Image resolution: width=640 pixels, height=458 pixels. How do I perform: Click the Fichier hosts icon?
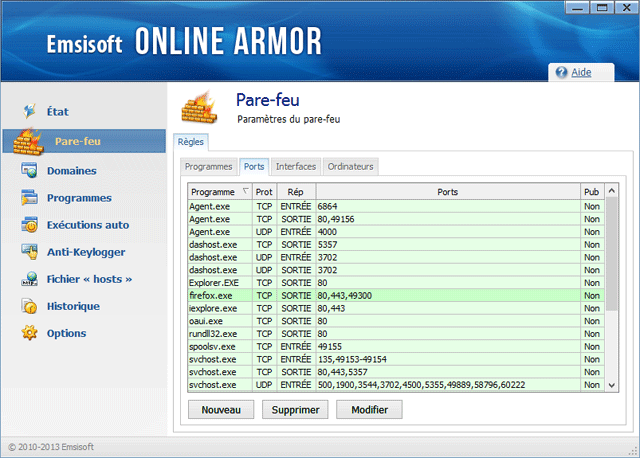(x=29, y=279)
